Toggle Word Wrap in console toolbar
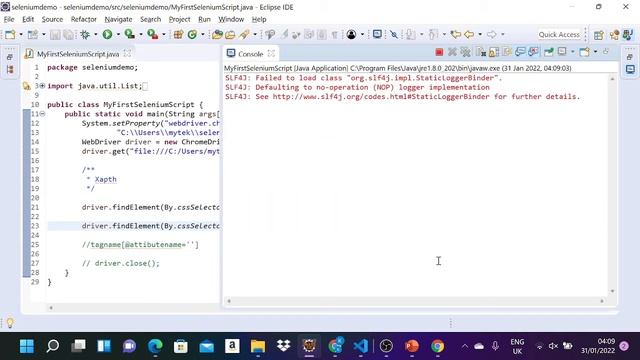Viewport: 640px width, 360px height. (507, 52)
